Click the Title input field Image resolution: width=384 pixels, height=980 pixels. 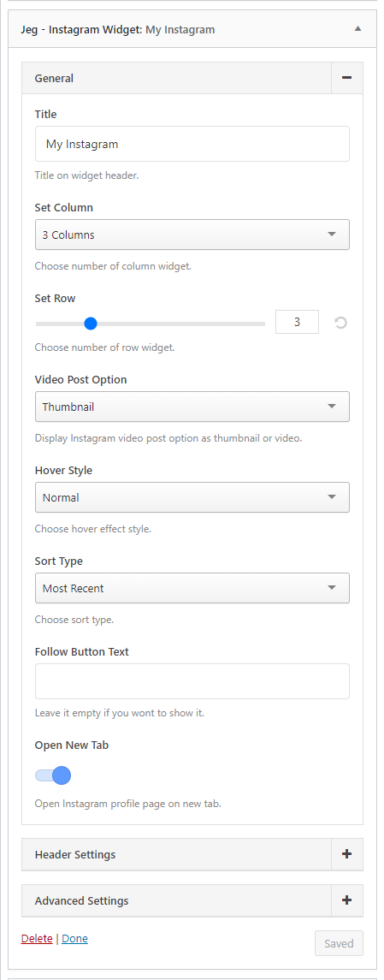[192, 144]
